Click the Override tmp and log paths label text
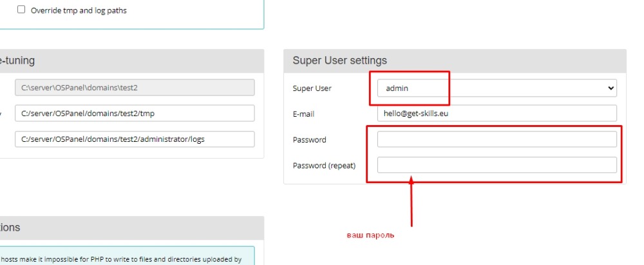Screen dimensions: 644x265 tap(79, 10)
